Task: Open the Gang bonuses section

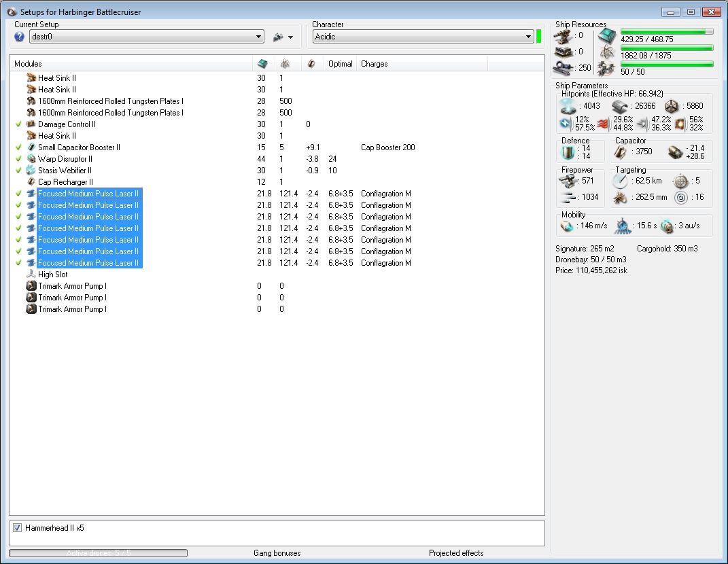Action: coord(277,553)
